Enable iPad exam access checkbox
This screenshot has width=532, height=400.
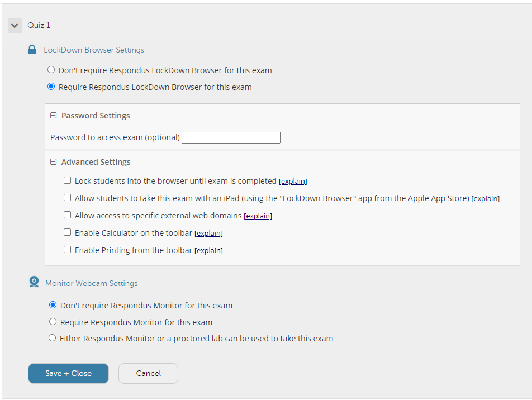coord(68,197)
